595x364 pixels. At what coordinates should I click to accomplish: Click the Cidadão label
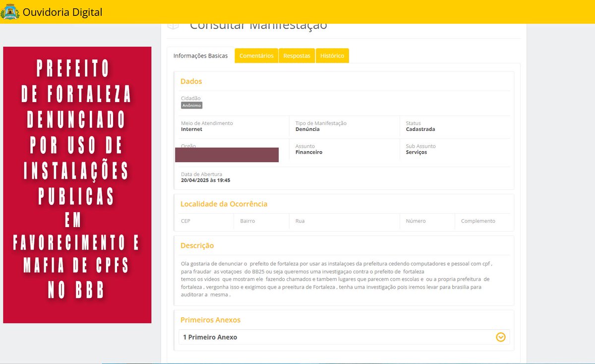[x=191, y=98]
